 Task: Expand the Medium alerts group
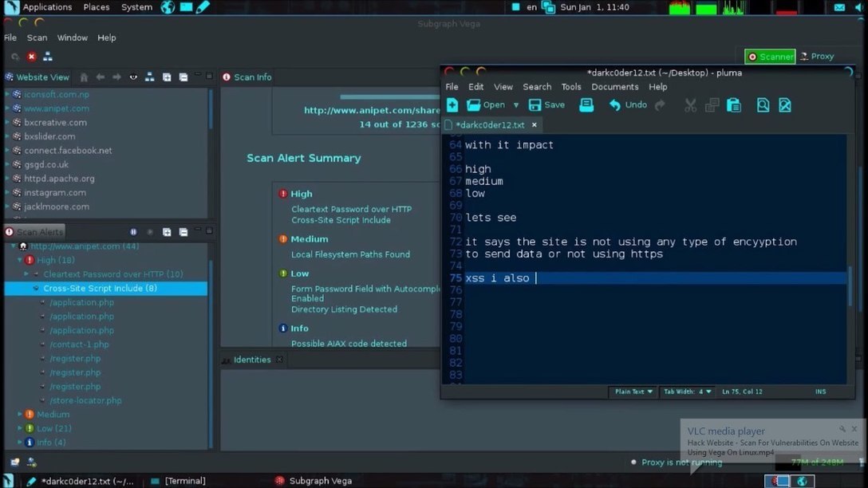[20, 415]
